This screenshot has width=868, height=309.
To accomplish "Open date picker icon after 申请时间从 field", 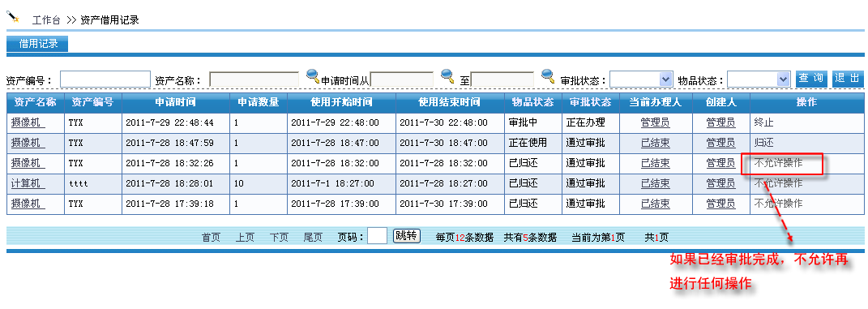I will (x=447, y=75).
